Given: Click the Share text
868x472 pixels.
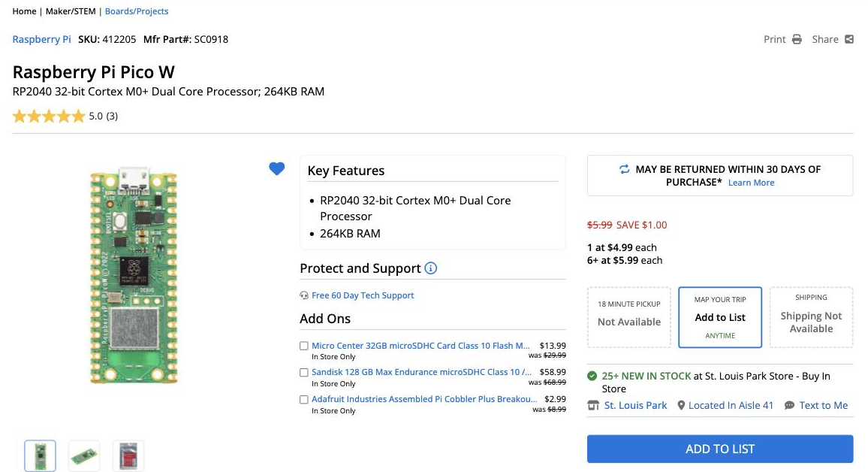Looking at the screenshot, I should [x=824, y=39].
